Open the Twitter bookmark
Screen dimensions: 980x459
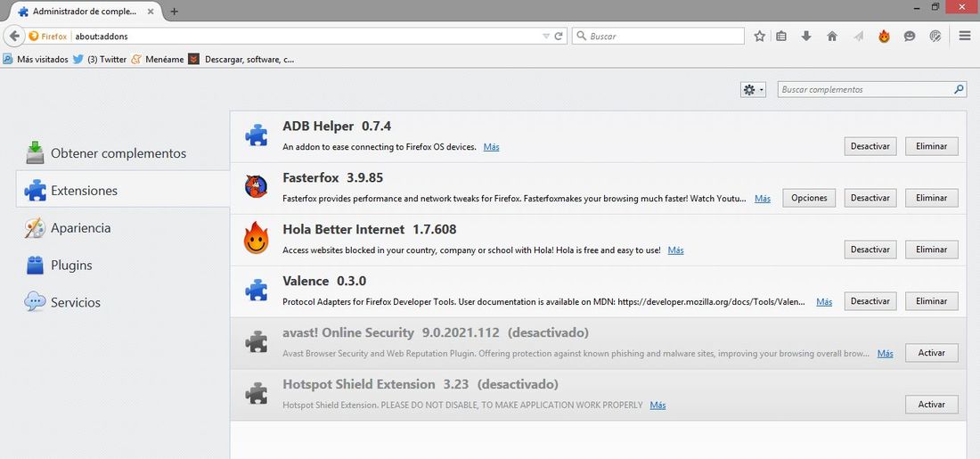[x=100, y=60]
